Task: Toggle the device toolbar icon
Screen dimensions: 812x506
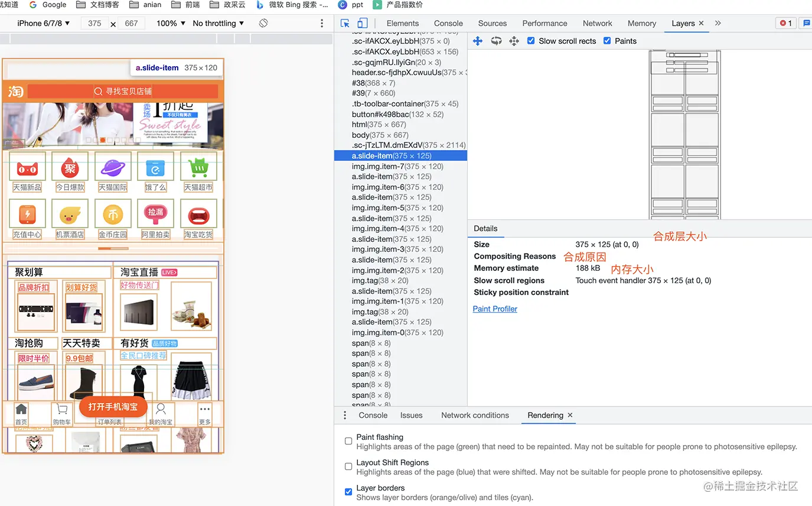Action: (x=362, y=23)
